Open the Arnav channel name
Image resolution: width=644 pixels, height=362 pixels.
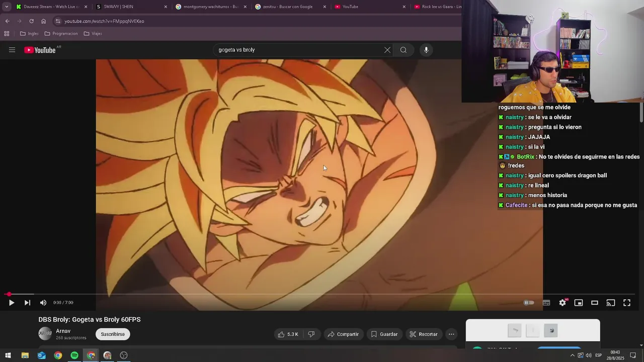[x=63, y=331]
